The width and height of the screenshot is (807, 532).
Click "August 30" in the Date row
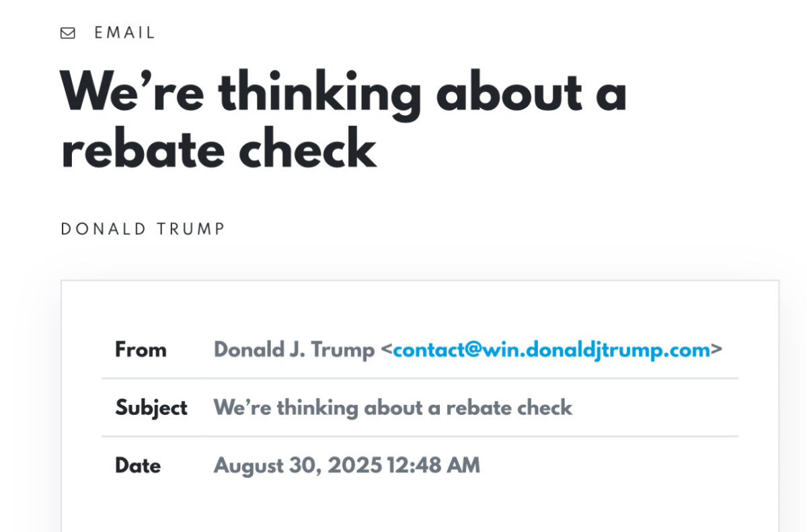click(x=262, y=465)
